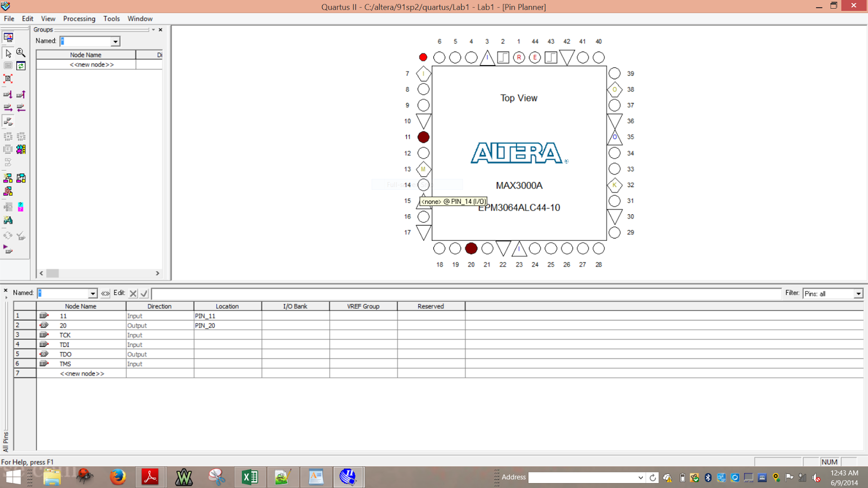The width and height of the screenshot is (868, 488).
Task: Open the Named dropdown in the Groups panel
Action: pos(114,41)
